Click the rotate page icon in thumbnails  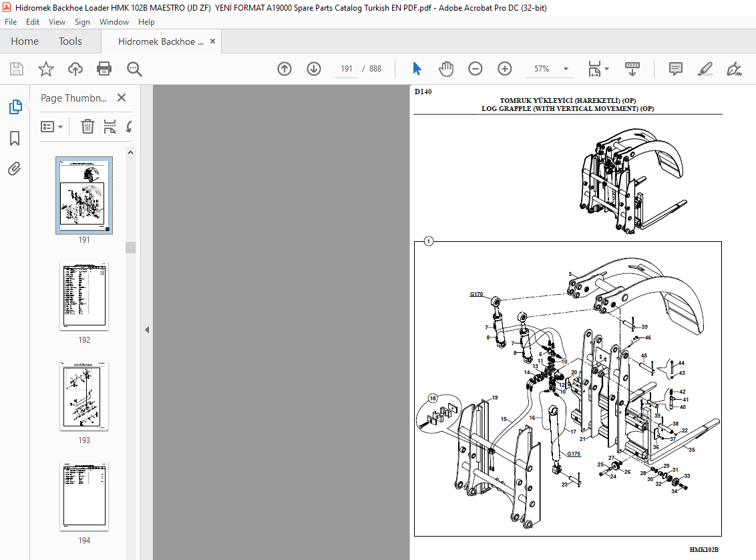coord(129,126)
